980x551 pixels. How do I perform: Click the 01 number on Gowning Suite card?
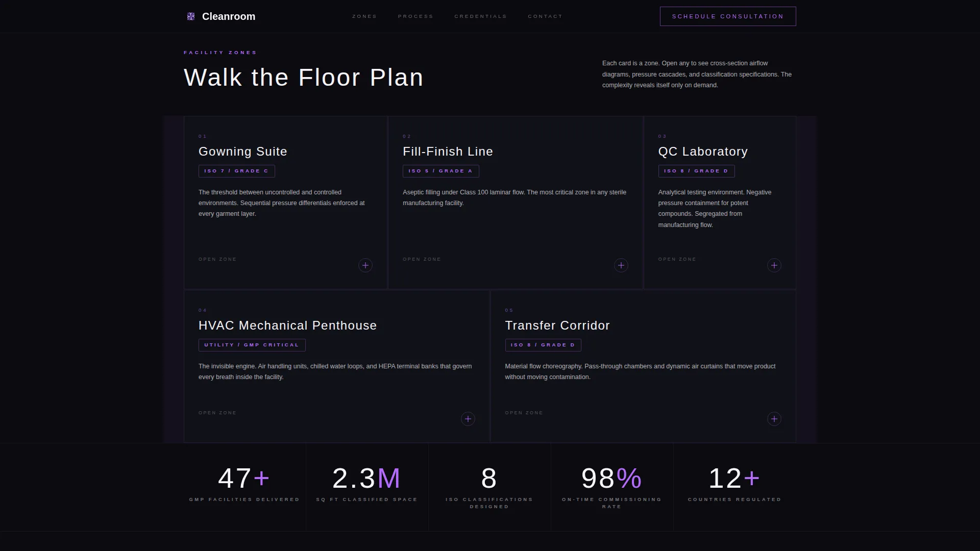coord(203,136)
